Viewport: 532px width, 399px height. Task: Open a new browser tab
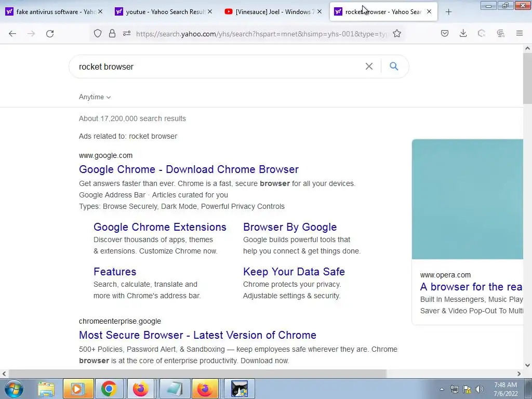point(448,12)
